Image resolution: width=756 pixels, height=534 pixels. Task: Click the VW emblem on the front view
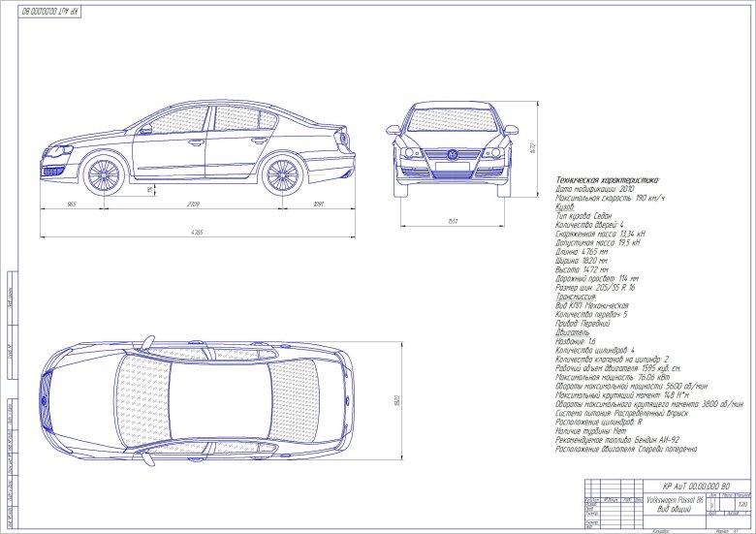[x=452, y=155]
